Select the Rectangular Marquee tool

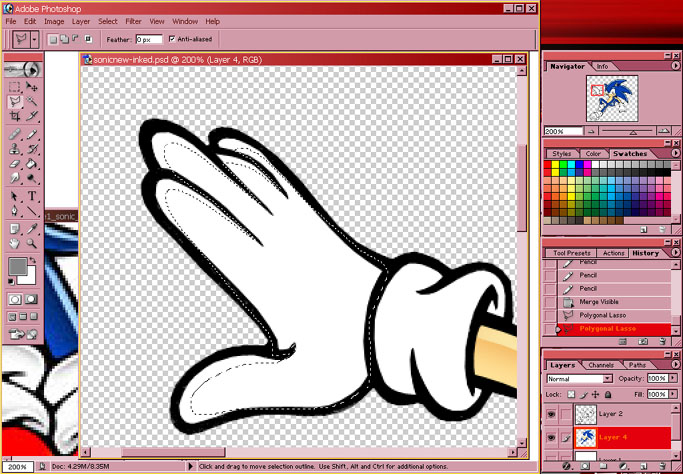[x=15, y=87]
